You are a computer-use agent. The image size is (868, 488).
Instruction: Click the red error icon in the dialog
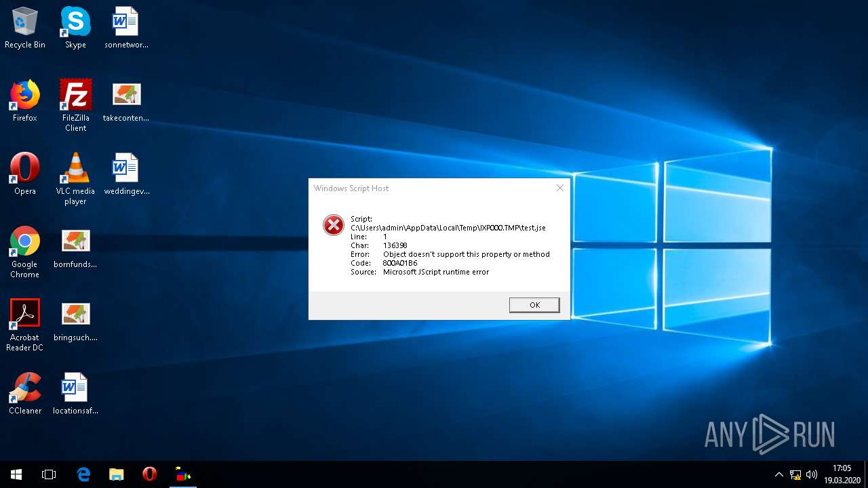334,225
